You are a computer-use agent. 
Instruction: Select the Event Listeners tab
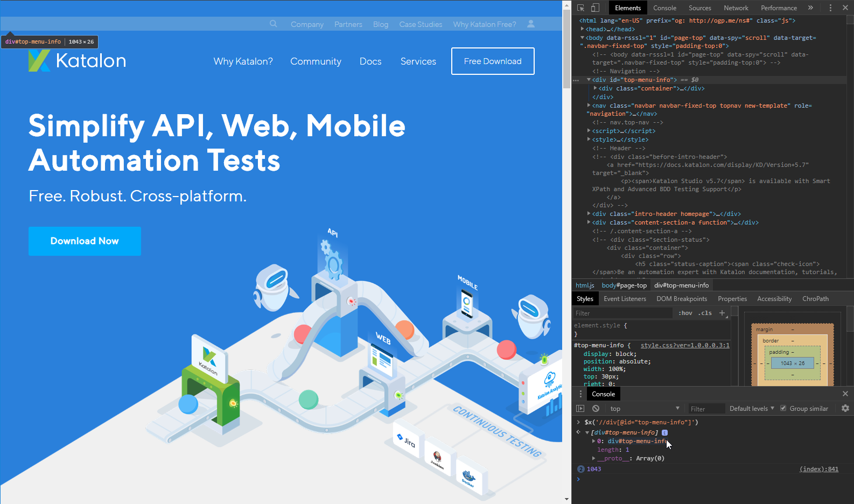[625, 299]
